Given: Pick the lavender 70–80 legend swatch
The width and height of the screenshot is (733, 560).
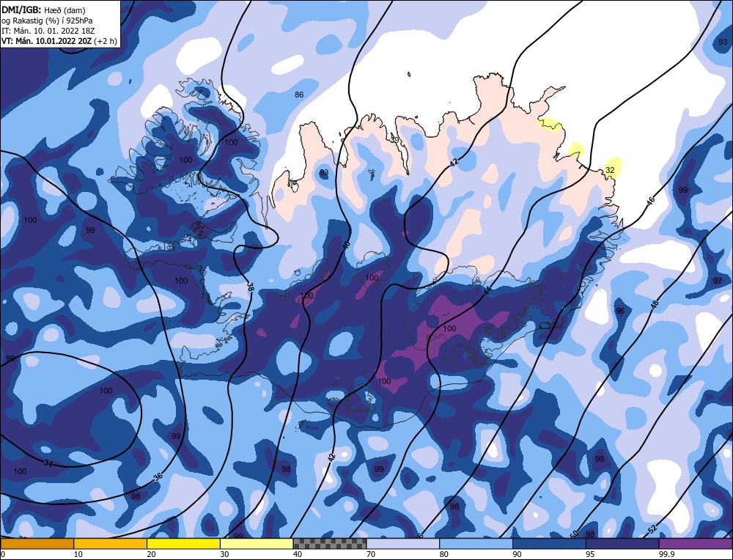Looking at the screenshot, I should 403,544.
